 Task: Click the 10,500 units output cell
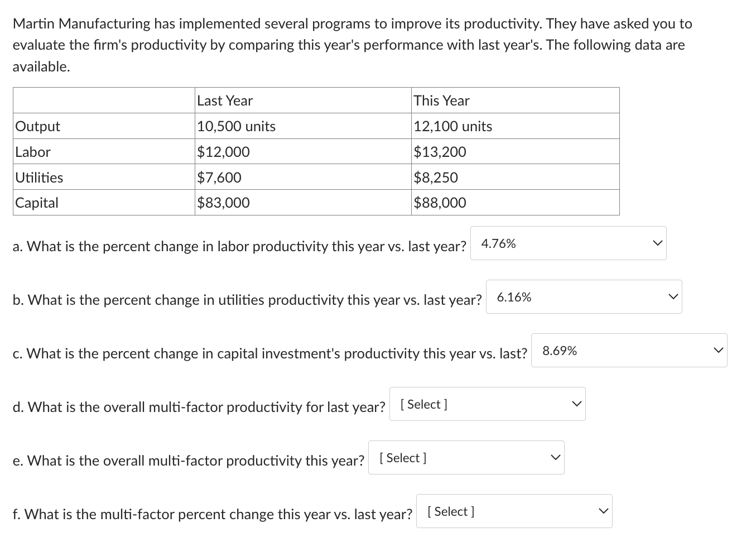click(x=303, y=126)
